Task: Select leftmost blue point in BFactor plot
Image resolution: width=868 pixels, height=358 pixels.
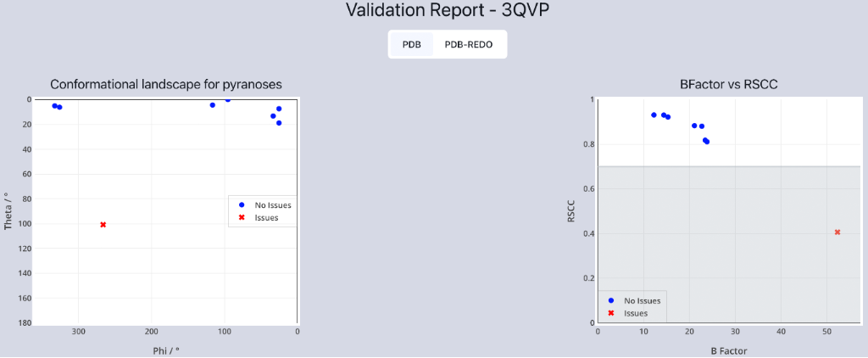Action: 654,115
